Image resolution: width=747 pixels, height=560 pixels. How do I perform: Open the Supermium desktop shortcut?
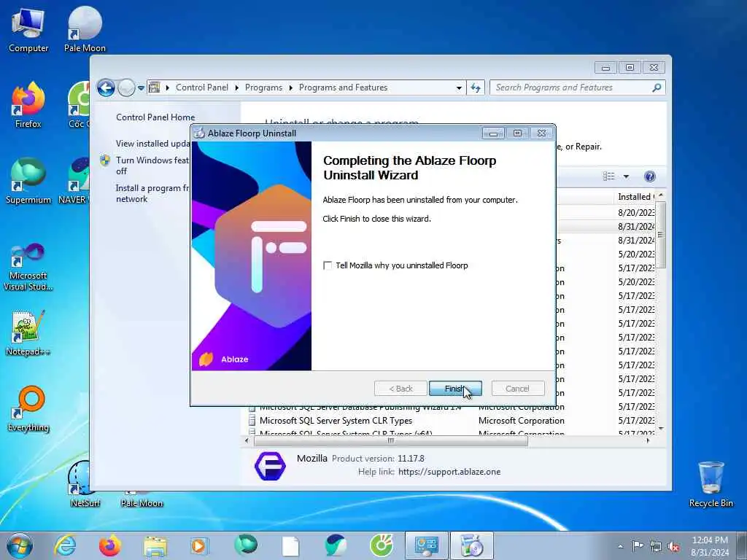(x=28, y=182)
